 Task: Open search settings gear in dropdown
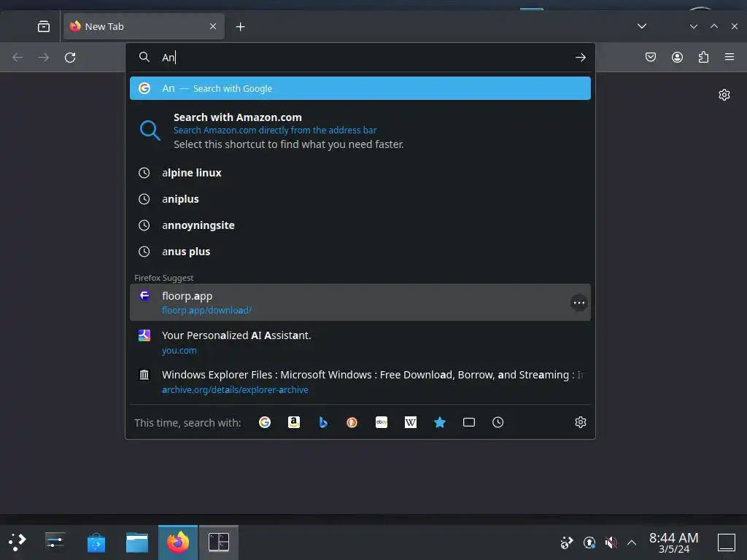pyautogui.click(x=580, y=422)
